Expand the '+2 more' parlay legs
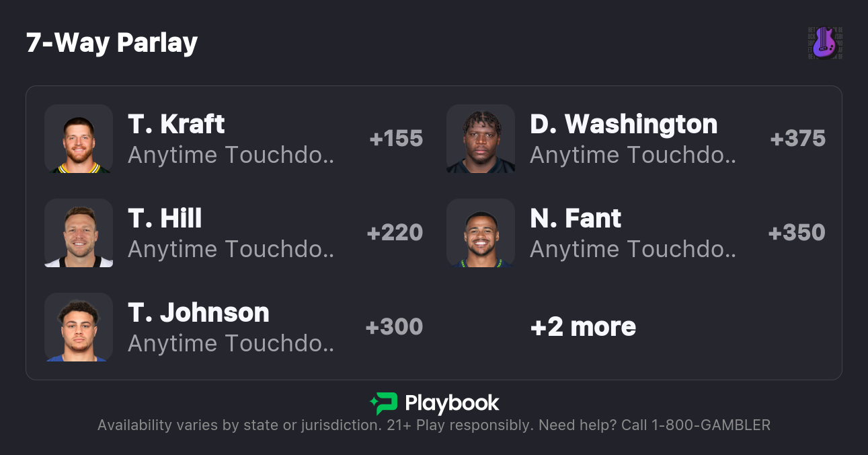Image resolution: width=868 pixels, height=455 pixels. pyautogui.click(x=583, y=327)
